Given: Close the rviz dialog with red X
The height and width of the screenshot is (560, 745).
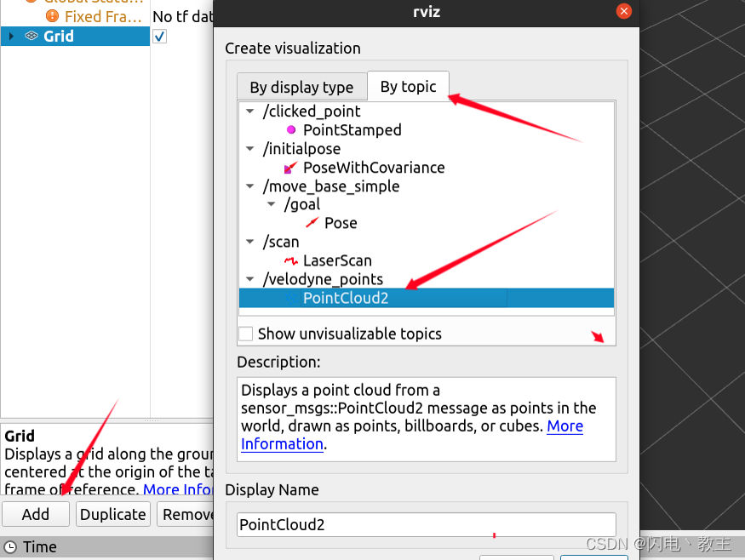Looking at the screenshot, I should 623,11.
